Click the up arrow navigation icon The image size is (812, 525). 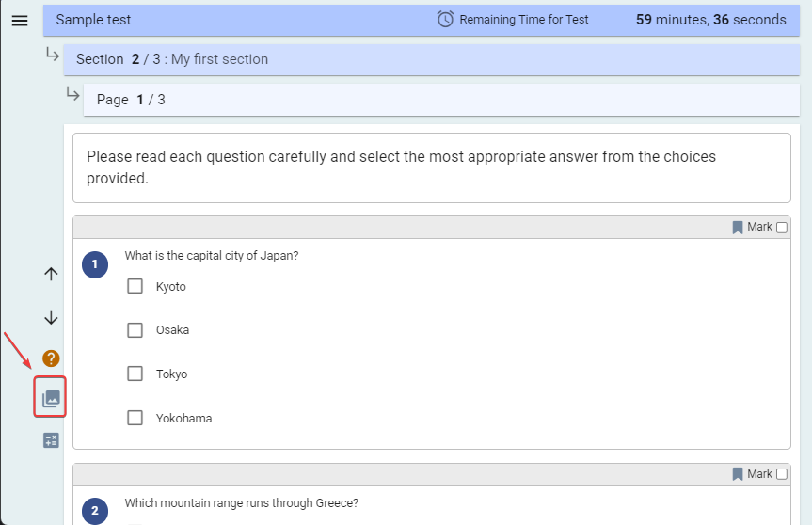[51, 274]
